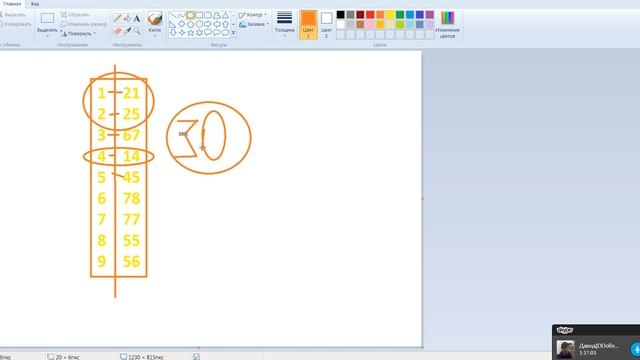The height and width of the screenshot is (360, 640).
Task: Open Изменение цветов edit colors
Action: (447, 24)
